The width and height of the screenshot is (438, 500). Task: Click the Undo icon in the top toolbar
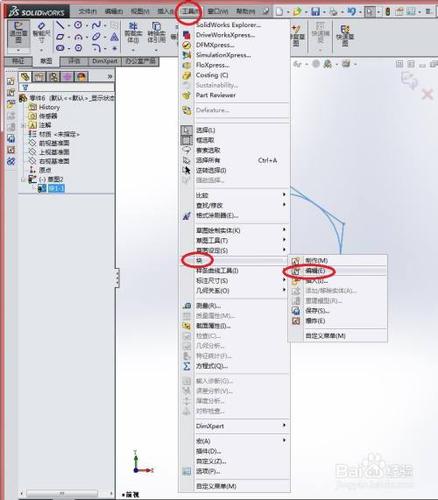click(x=351, y=12)
